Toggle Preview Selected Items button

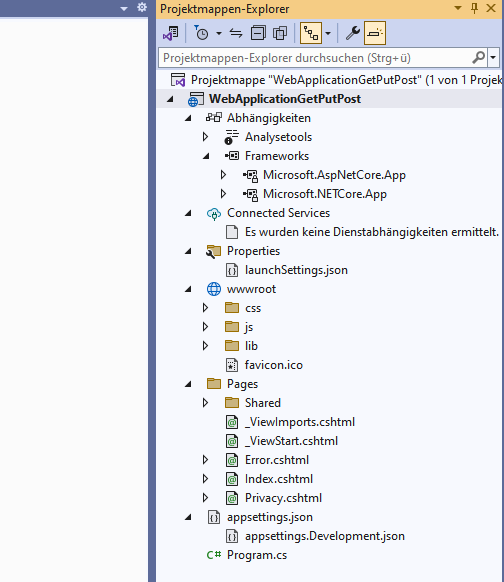pos(375,33)
